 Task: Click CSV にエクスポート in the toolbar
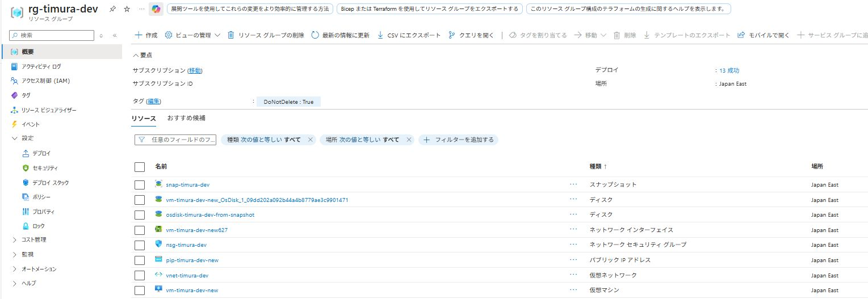409,35
